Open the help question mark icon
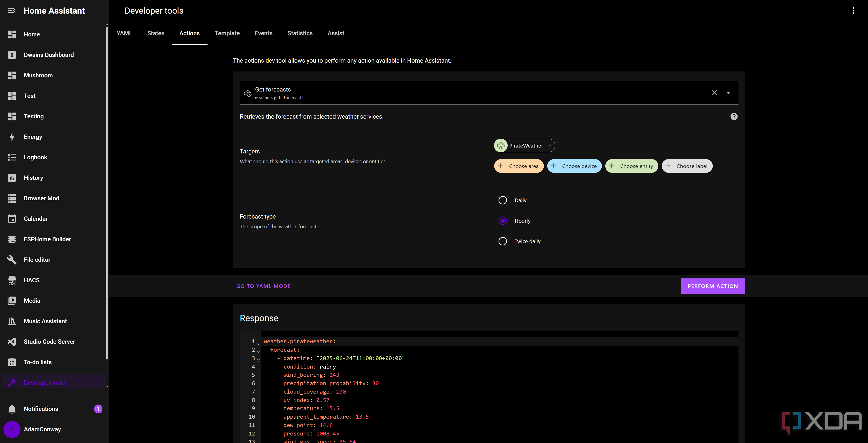868x443 pixels. (733, 117)
